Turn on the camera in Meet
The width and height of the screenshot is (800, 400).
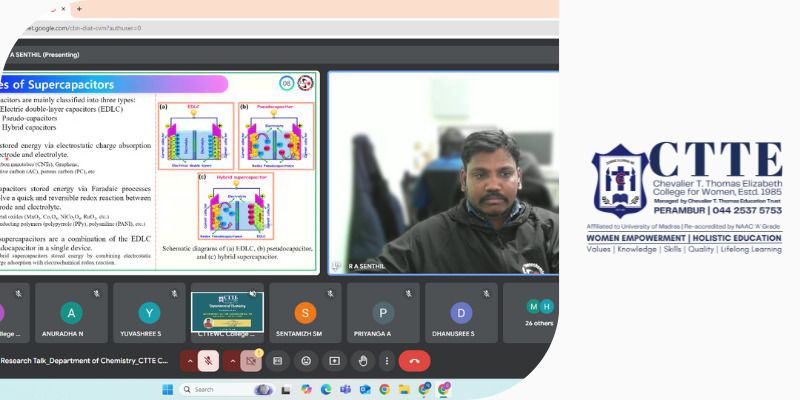[251, 361]
